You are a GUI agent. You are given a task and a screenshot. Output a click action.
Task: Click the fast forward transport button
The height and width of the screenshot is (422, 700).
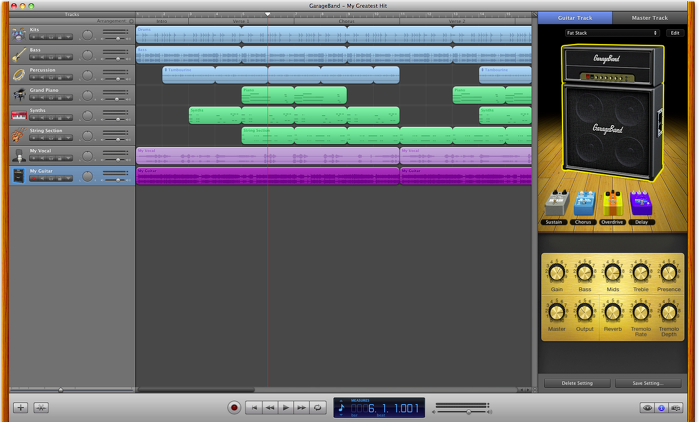(x=302, y=407)
